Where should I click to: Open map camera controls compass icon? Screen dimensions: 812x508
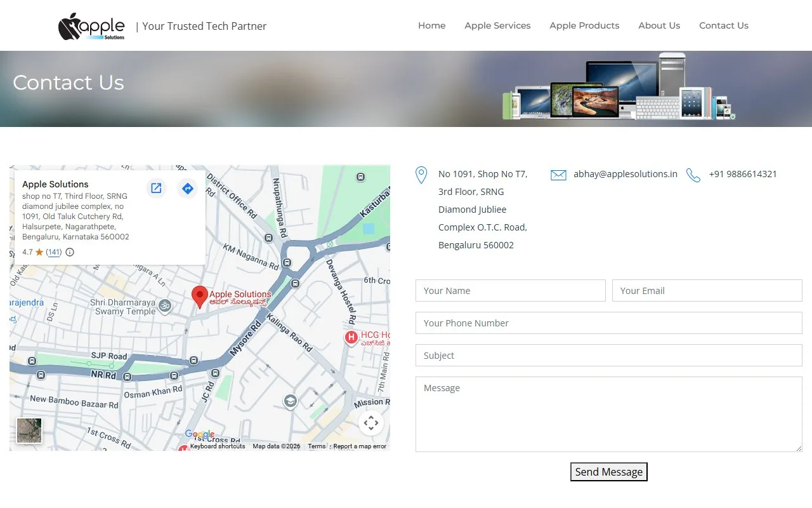[x=371, y=423]
